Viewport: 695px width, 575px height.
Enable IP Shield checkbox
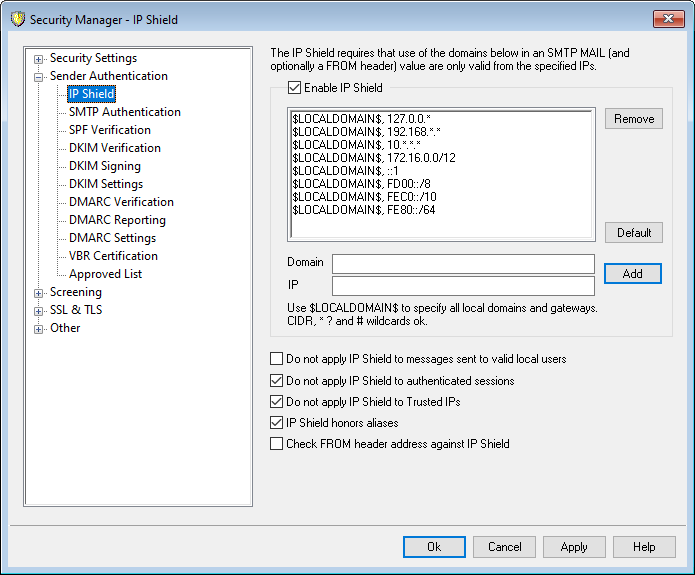[x=294, y=88]
